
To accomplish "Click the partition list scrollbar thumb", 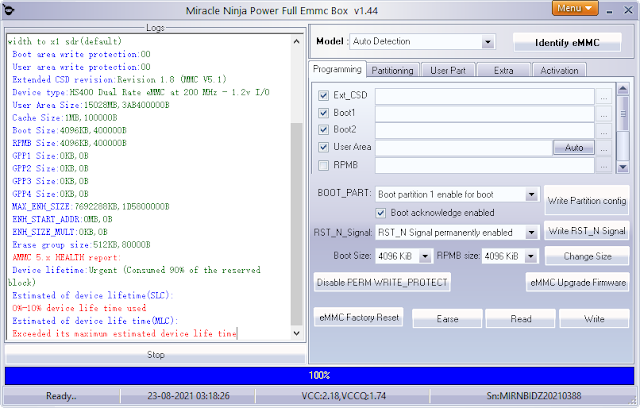I will pyautogui.click(x=622, y=113).
